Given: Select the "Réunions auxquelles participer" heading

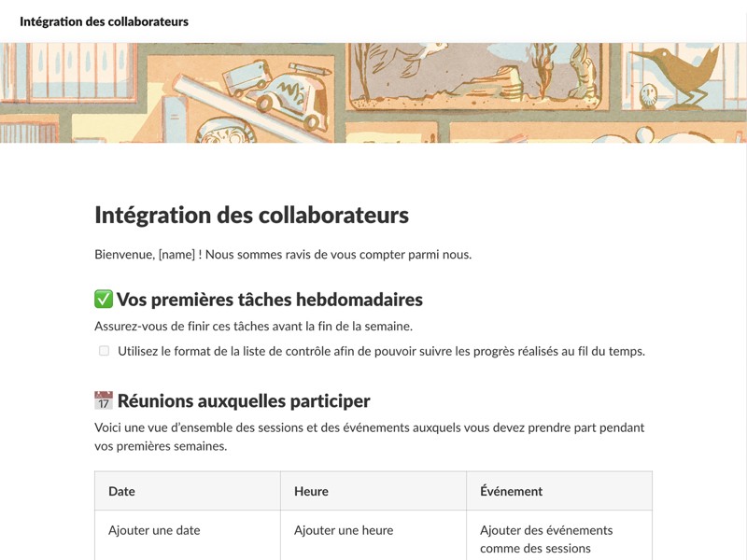Looking at the screenshot, I should pos(243,401).
